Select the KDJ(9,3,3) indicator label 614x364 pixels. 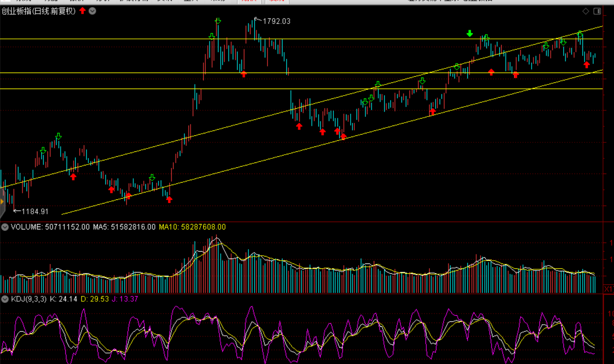(x=29, y=299)
